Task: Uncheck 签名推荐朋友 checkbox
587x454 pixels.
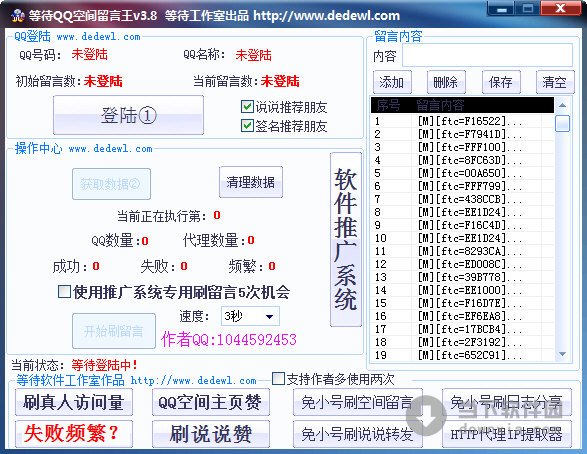Action: (247, 125)
